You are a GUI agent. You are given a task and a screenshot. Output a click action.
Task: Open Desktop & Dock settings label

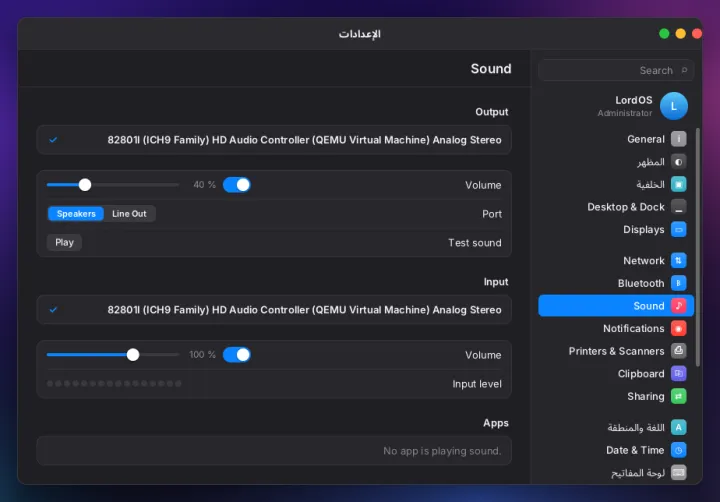(625, 207)
